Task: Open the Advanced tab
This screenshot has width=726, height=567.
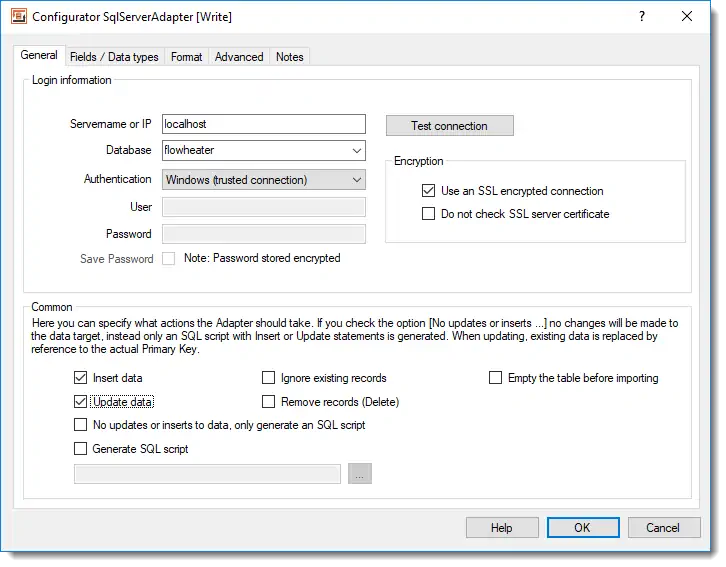Action: pyautogui.click(x=239, y=57)
